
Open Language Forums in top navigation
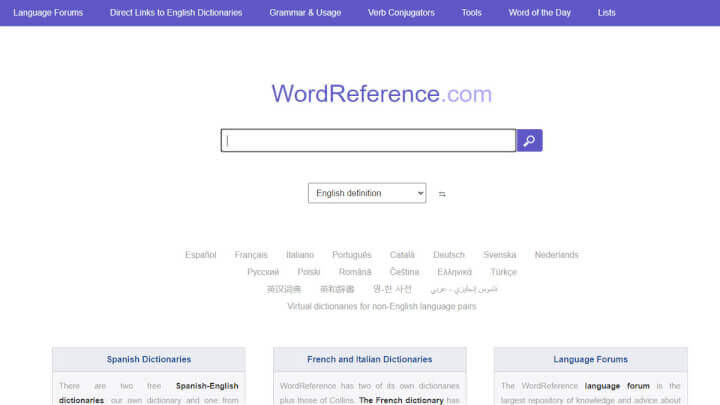pos(48,13)
